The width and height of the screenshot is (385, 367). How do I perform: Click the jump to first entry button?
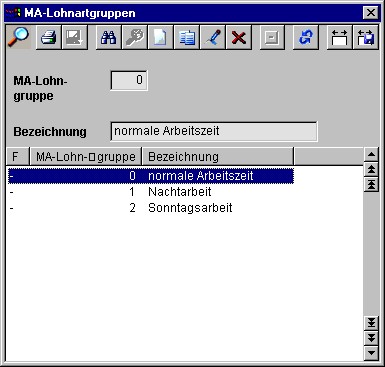[371, 184]
